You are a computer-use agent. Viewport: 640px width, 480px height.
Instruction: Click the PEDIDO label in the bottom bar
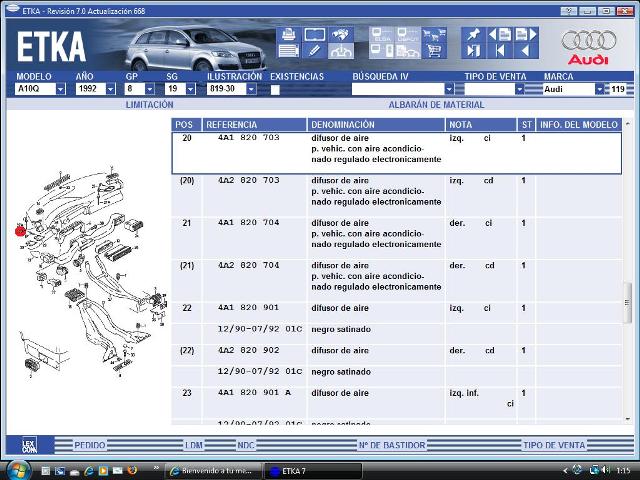pyautogui.click(x=90, y=445)
